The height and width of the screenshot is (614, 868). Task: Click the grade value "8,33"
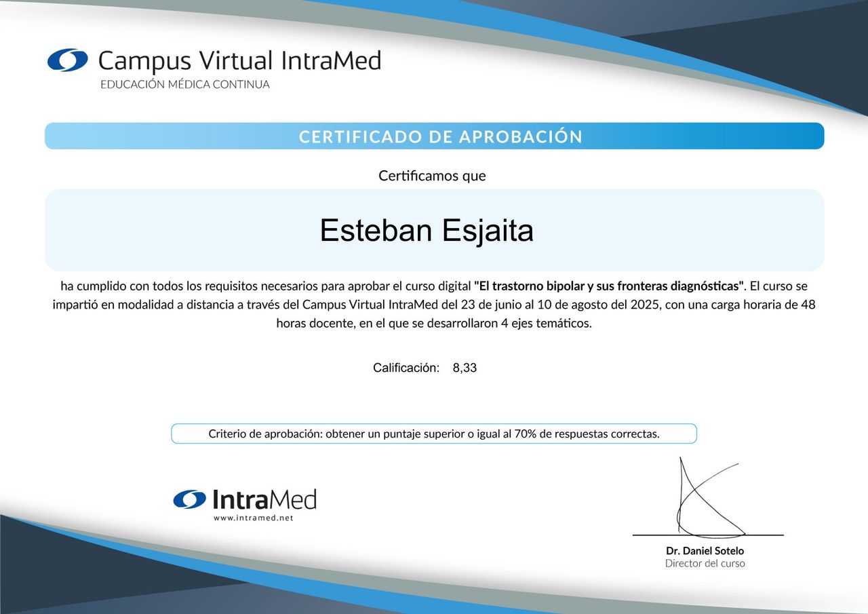pos(465,368)
